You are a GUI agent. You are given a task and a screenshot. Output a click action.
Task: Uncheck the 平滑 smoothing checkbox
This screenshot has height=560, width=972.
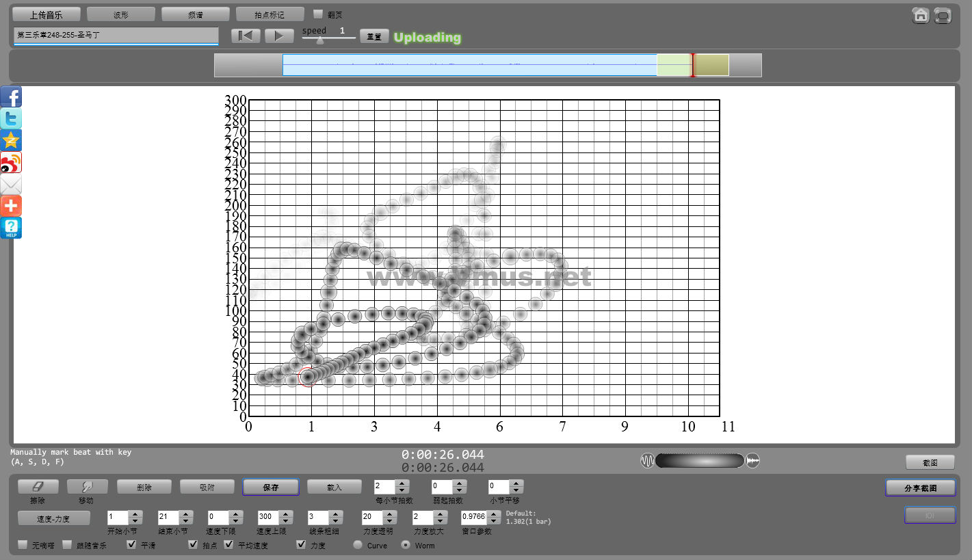coord(132,545)
